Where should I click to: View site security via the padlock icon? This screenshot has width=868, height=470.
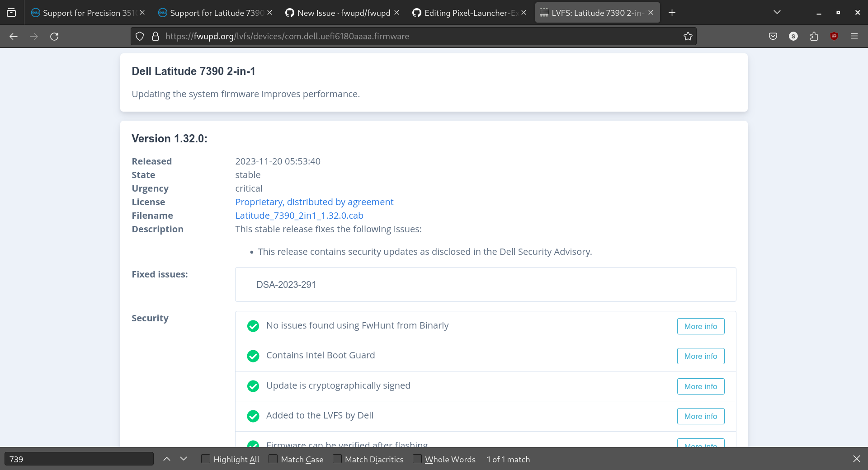tap(155, 36)
